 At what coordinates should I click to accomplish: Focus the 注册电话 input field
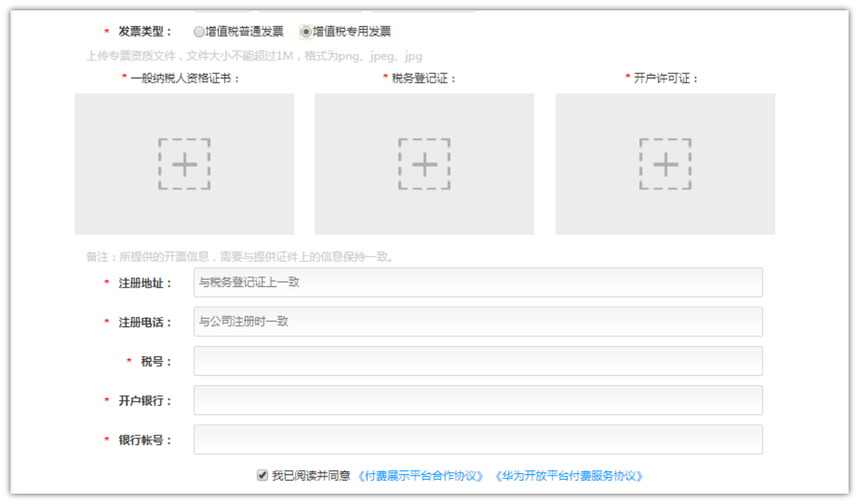(478, 322)
